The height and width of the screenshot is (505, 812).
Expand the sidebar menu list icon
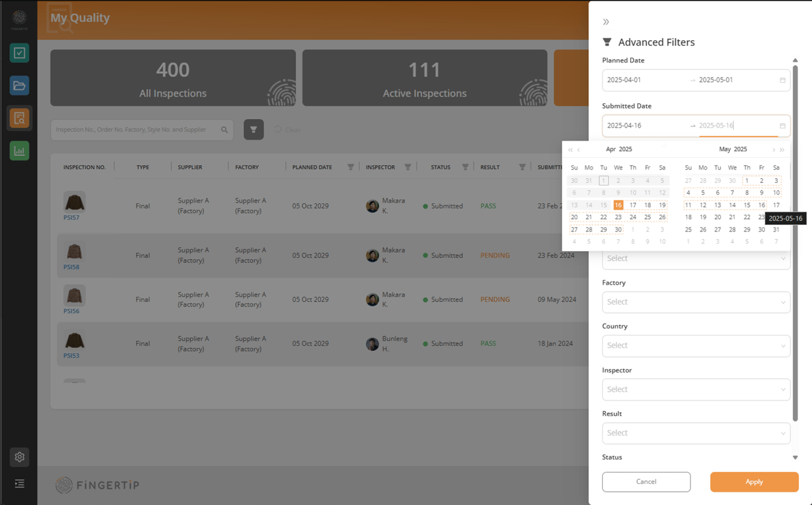[19, 484]
